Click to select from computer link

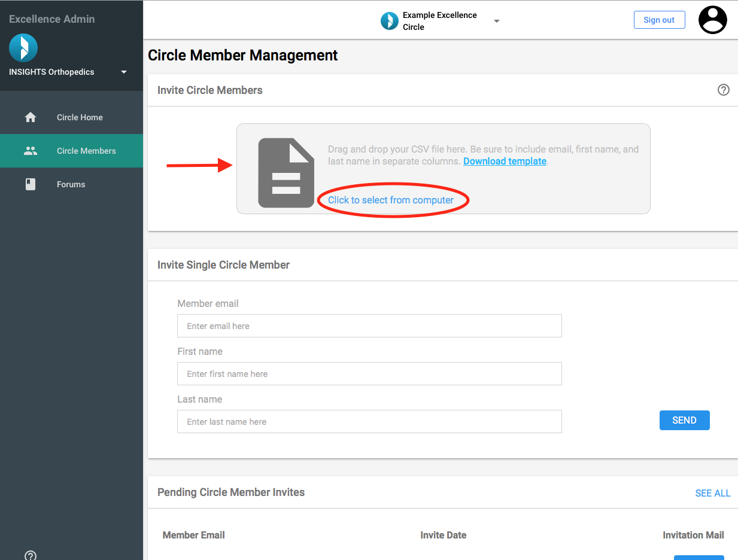391,200
